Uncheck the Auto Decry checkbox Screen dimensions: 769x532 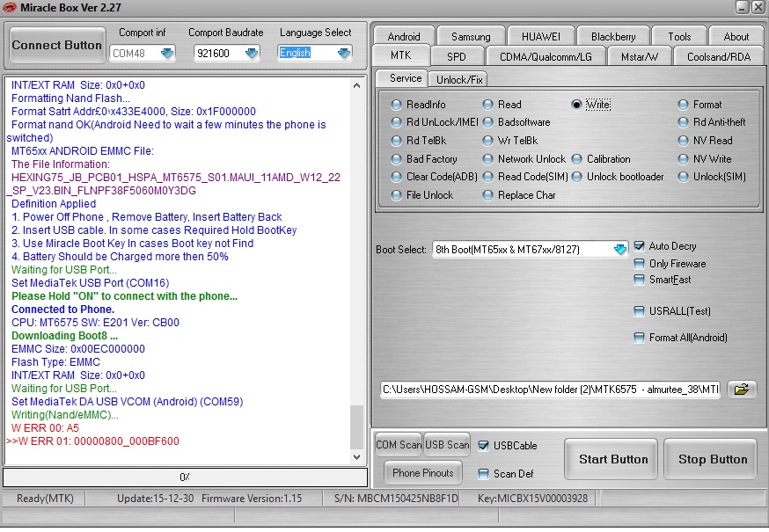[x=639, y=246]
